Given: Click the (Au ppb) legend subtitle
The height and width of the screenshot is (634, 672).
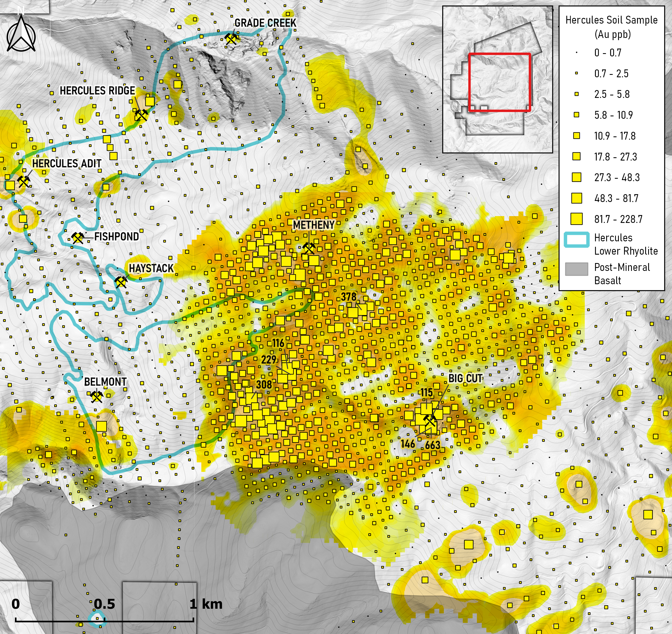Looking at the screenshot, I should click(x=612, y=34).
